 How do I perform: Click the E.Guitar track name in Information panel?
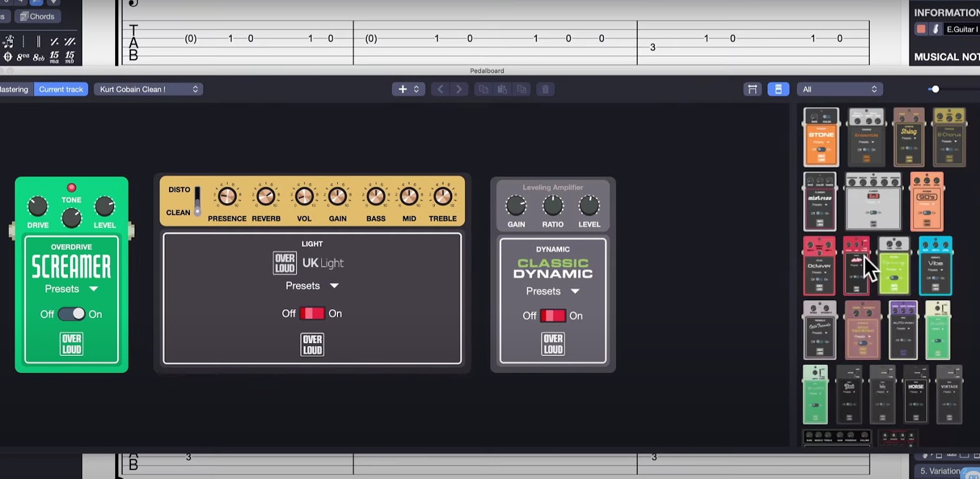(962, 29)
